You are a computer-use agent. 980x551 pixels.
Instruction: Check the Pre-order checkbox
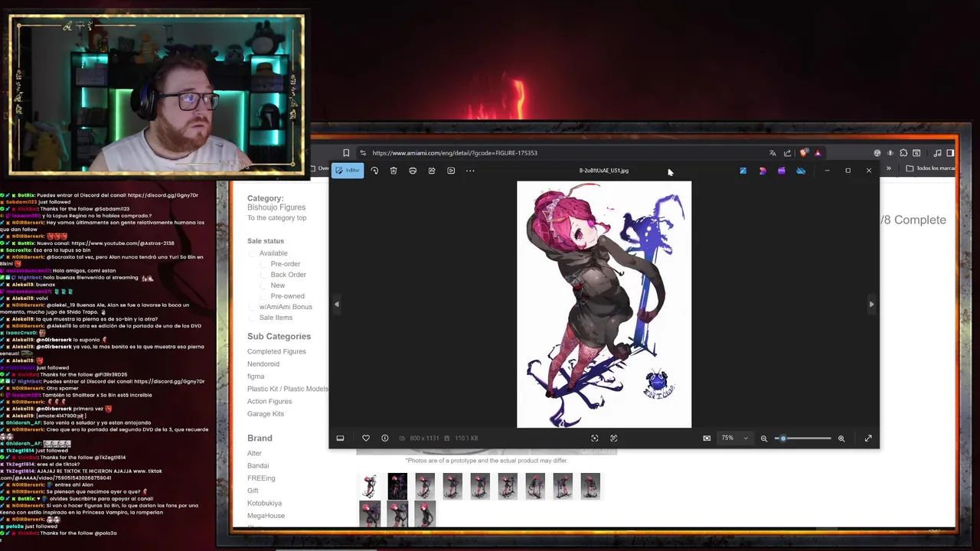click(x=264, y=264)
